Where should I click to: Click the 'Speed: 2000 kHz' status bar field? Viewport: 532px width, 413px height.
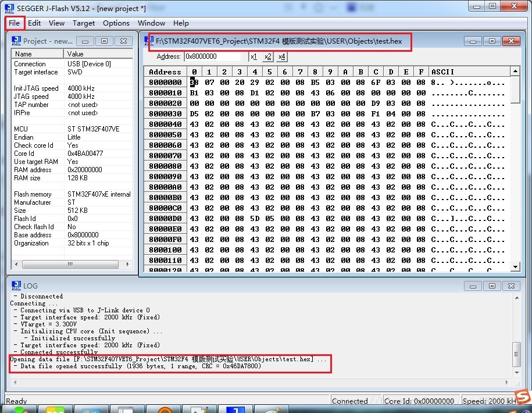pos(489,401)
